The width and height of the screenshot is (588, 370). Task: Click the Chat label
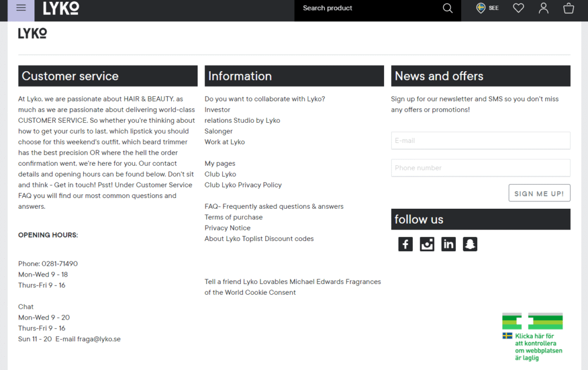click(x=26, y=307)
